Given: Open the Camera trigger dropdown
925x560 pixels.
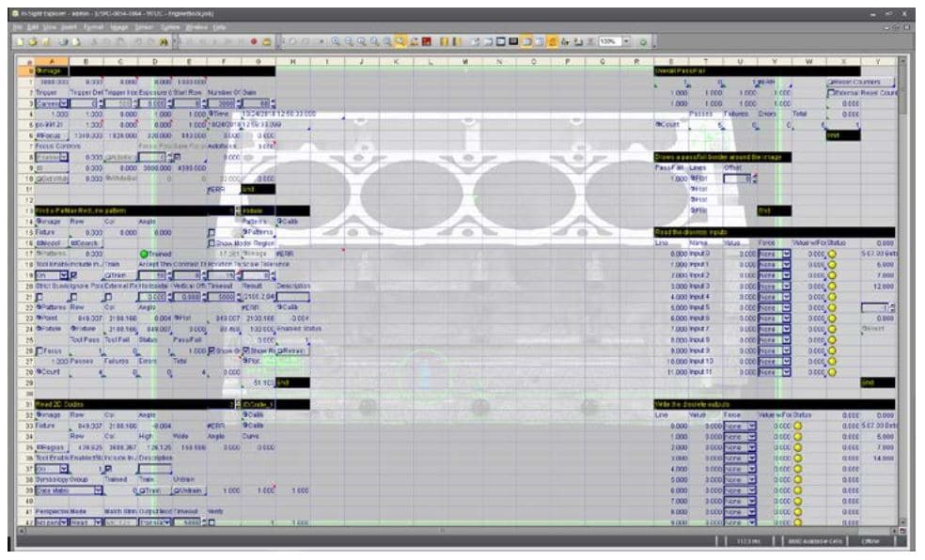Looking at the screenshot, I should tap(63, 103).
